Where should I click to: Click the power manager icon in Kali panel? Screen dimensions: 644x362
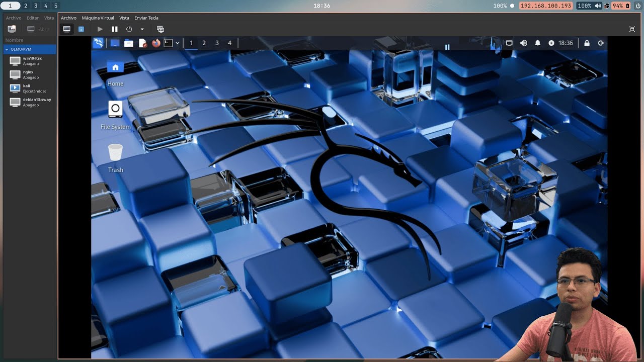551,43
